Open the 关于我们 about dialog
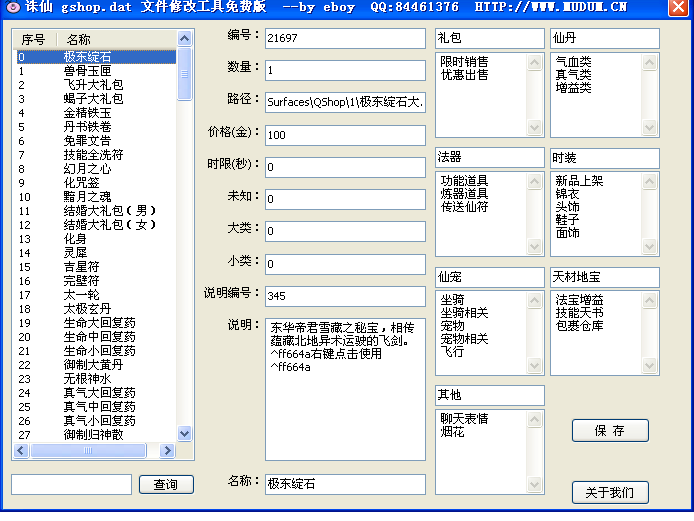The width and height of the screenshot is (694, 521). 610,492
